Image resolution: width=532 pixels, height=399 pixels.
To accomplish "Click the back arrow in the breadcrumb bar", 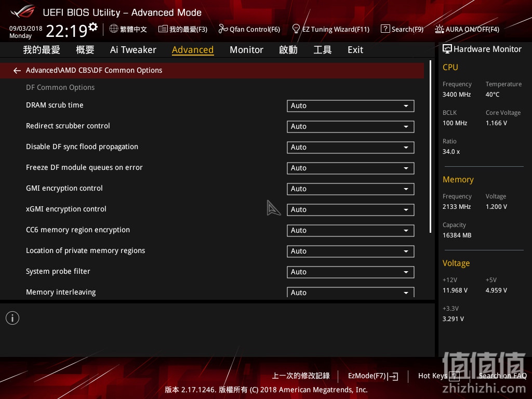I will pyautogui.click(x=17, y=71).
